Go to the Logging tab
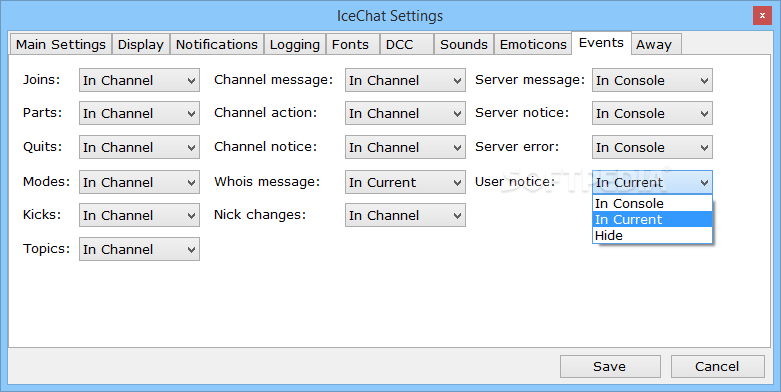This screenshot has height=392, width=781. coord(294,44)
